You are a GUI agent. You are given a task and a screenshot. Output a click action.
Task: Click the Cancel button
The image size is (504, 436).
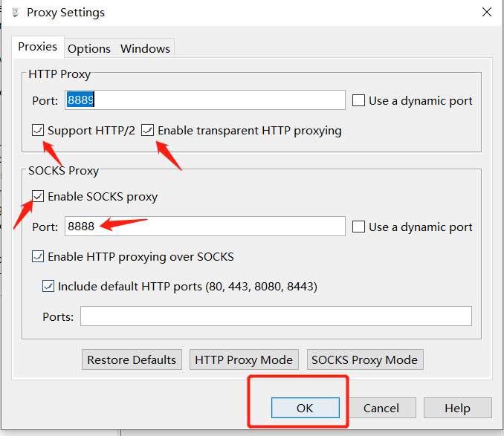coord(381,408)
